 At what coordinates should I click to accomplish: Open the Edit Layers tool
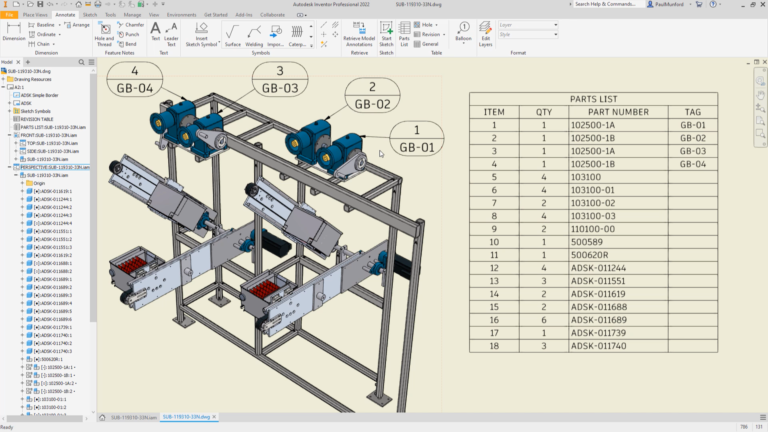click(x=485, y=34)
